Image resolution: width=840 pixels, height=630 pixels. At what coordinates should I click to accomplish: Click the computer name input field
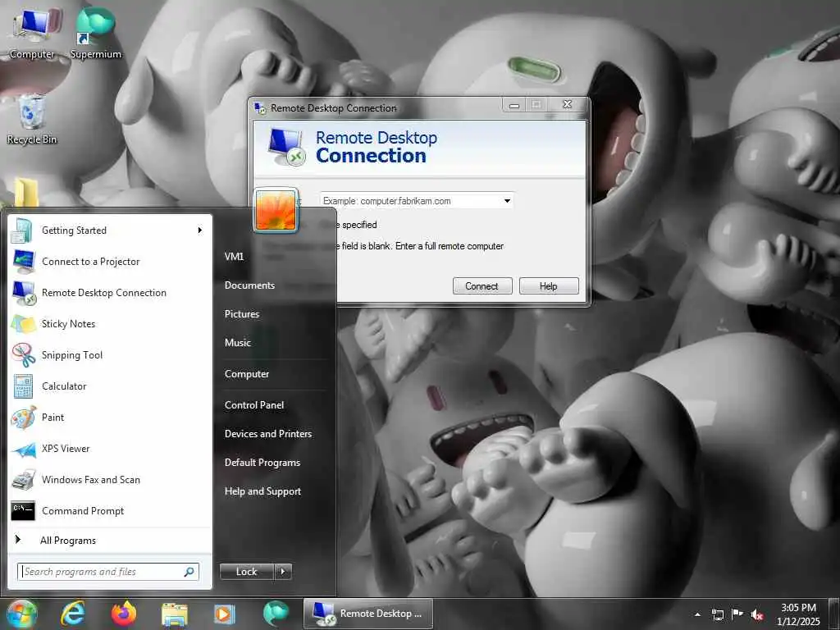(417, 201)
